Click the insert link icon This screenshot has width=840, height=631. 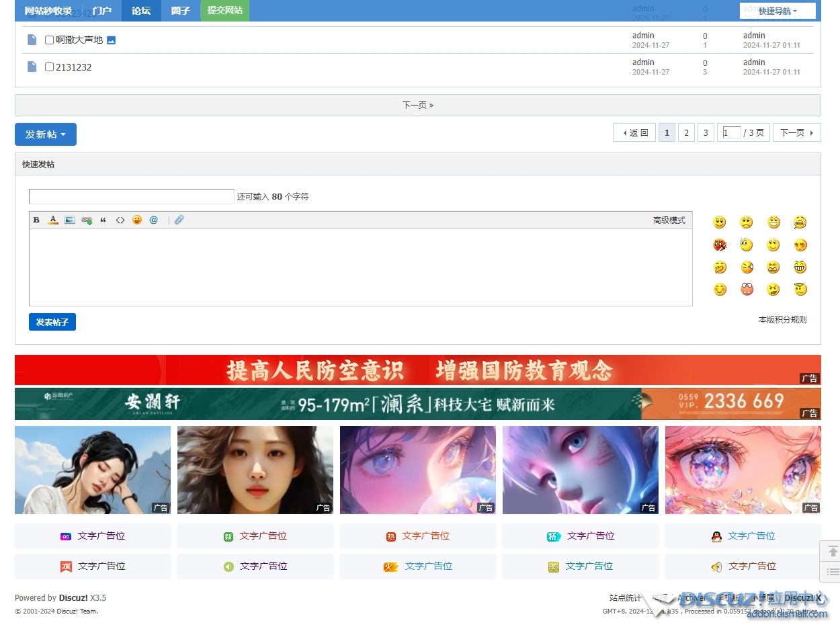[87, 220]
